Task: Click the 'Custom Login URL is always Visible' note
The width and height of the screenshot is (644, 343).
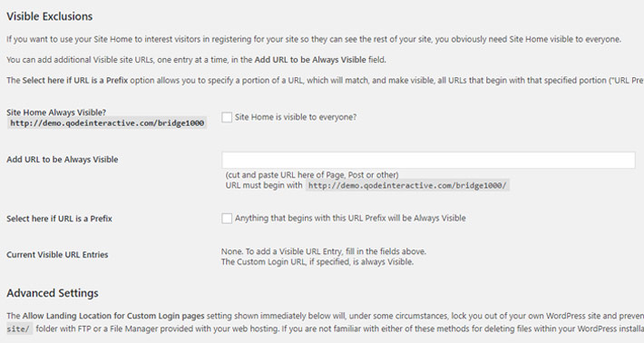Action: [x=317, y=261]
